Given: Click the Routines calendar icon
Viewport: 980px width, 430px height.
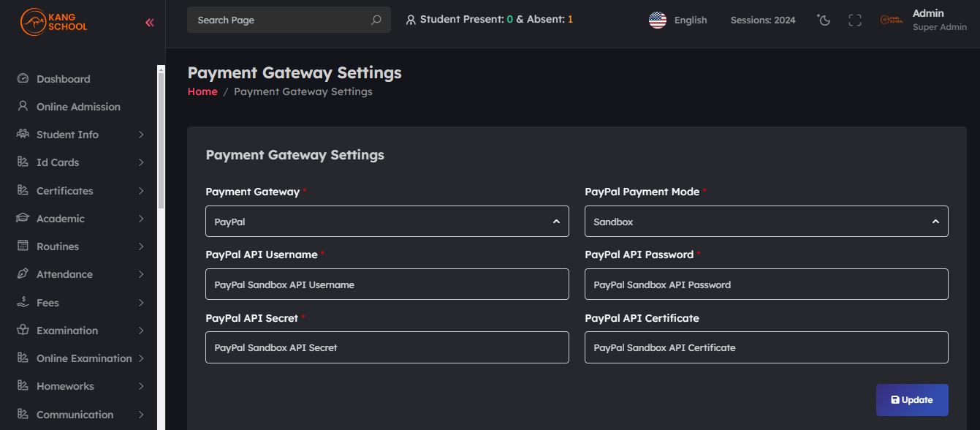Looking at the screenshot, I should (x=23, y=246).
